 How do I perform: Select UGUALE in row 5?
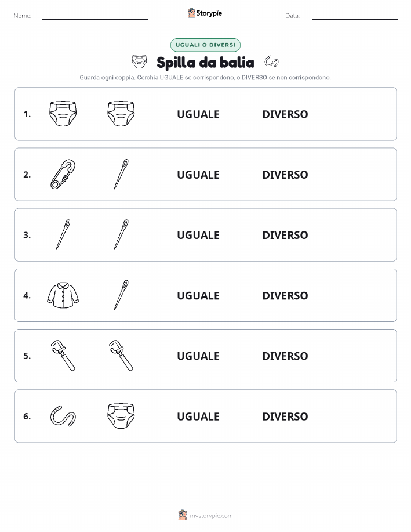tap(198, 356)
